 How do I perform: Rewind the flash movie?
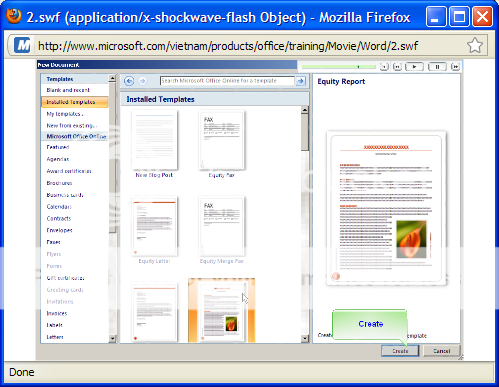point(397,67)
